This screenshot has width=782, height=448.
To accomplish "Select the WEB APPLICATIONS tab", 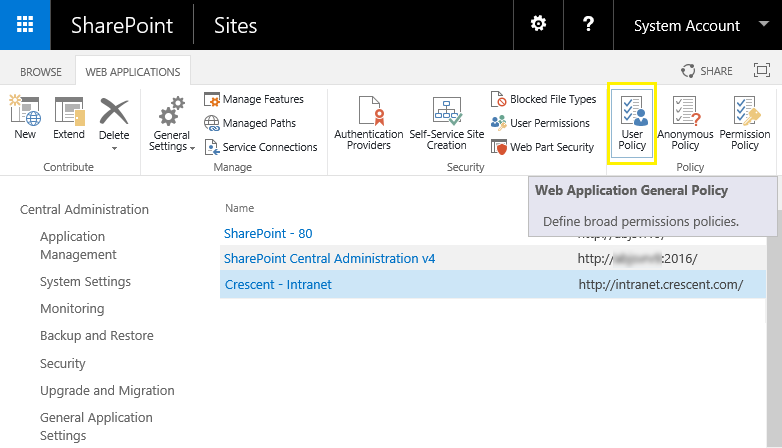I will pyautogui.click(x=133, y=72).
